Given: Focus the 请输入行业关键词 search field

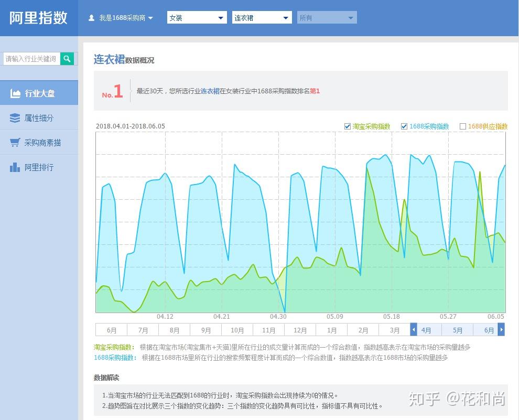Looking at the screenshot, I should (x=32, y=59).
